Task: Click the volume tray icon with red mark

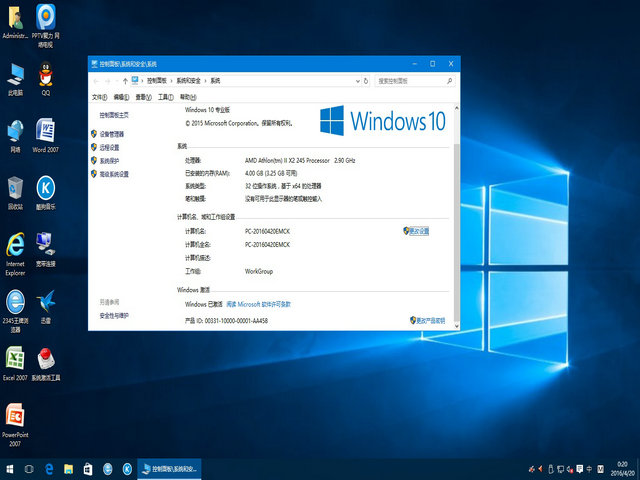Action: coord(570,469)
